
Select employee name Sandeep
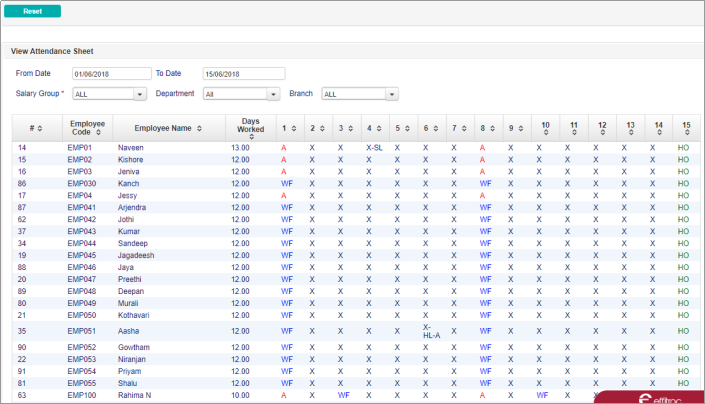pyautogui.click(x=133, y=244)
